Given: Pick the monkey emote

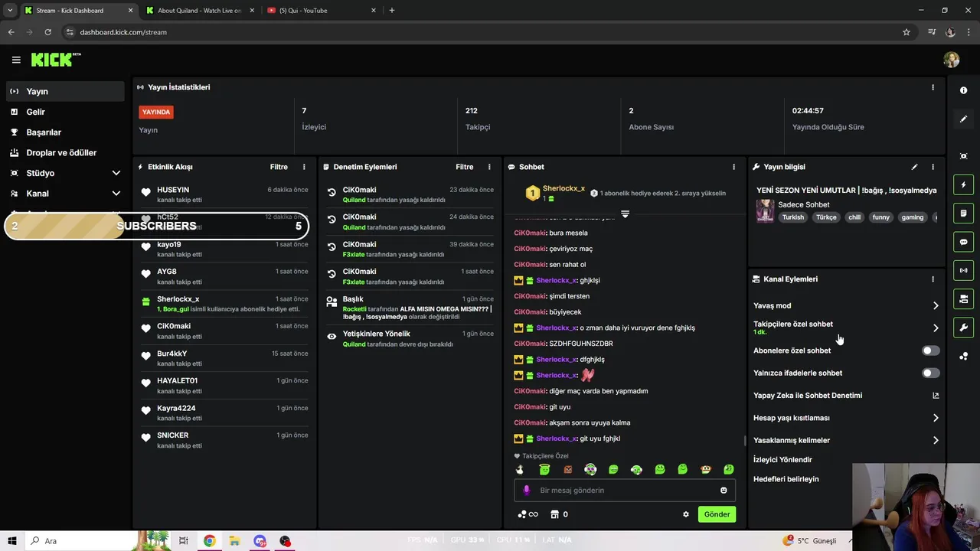Looking at the screenshot, I should (x=706, y=469).
